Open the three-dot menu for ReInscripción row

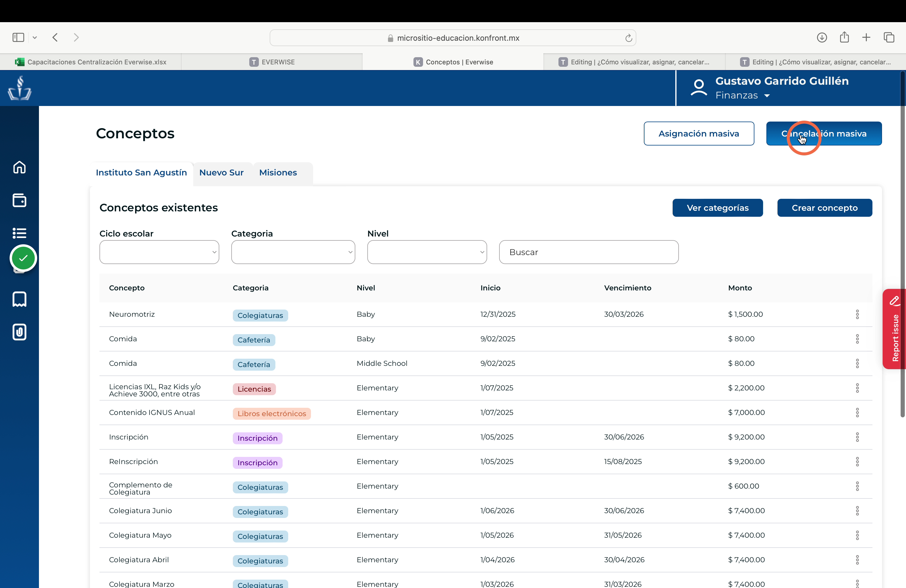point(857,461)
